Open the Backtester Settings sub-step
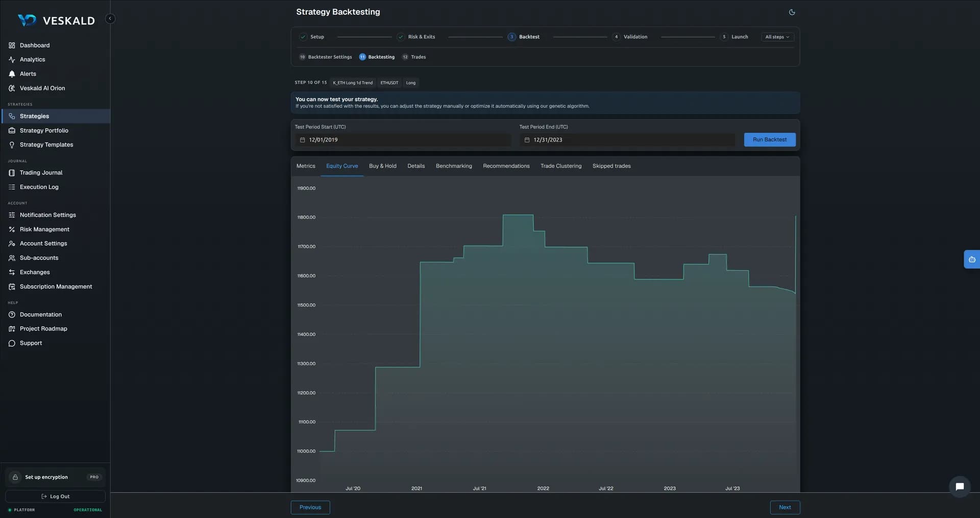Viewport: 980px width, 518px height. [326, 57]
